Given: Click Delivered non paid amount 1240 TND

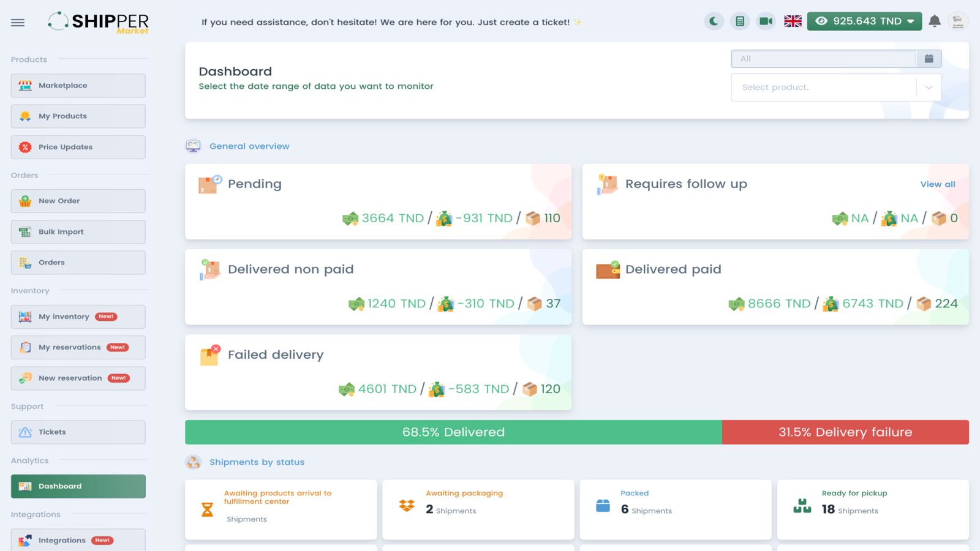Looking at the screenshot, I should pyautogui.click(x=396, y=304).
